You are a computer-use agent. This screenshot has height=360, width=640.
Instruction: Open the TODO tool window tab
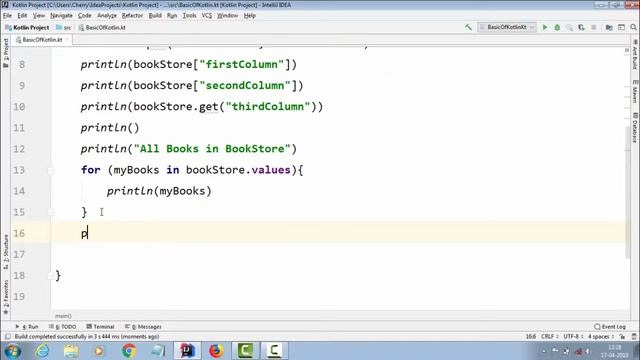(62, 327)
